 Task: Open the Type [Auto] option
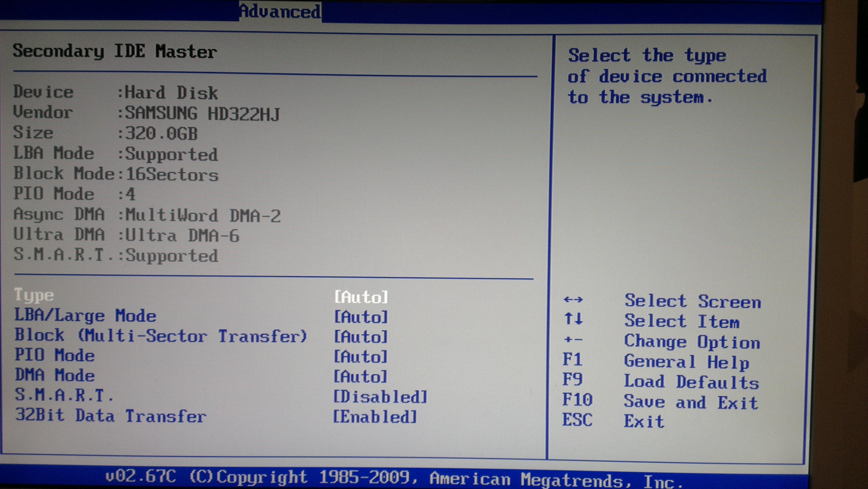361,297
